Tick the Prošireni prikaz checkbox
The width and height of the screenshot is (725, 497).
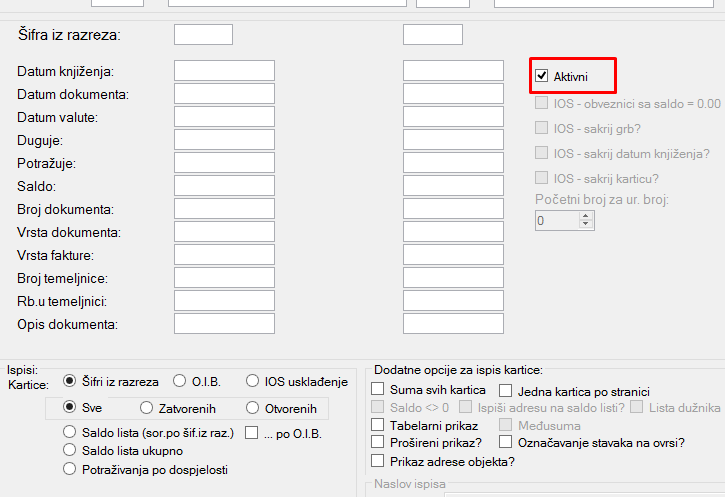[378, 442]
